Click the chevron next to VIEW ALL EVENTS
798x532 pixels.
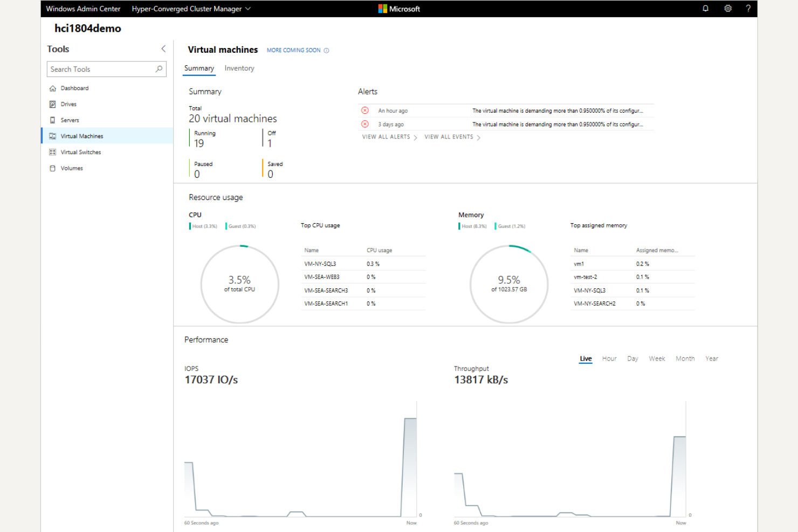click(479, 137)
